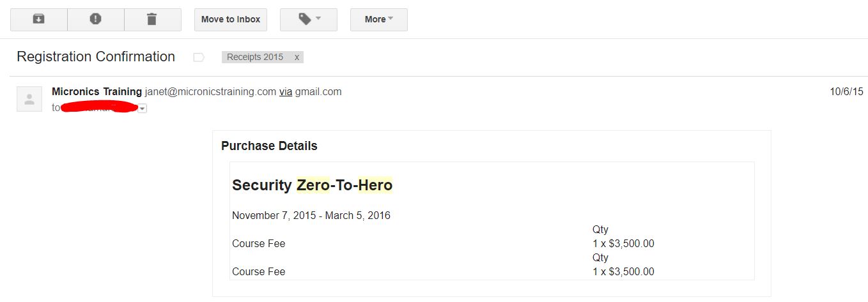
Task: Click the sender's profile avatar
Action: click(29, 99)
